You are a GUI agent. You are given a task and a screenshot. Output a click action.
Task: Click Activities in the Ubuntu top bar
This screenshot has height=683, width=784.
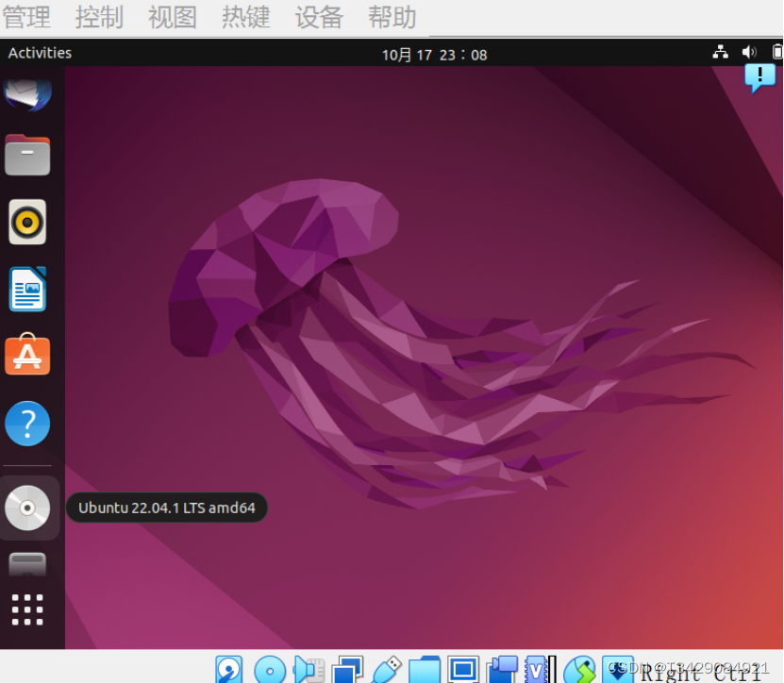pos(40,53)
